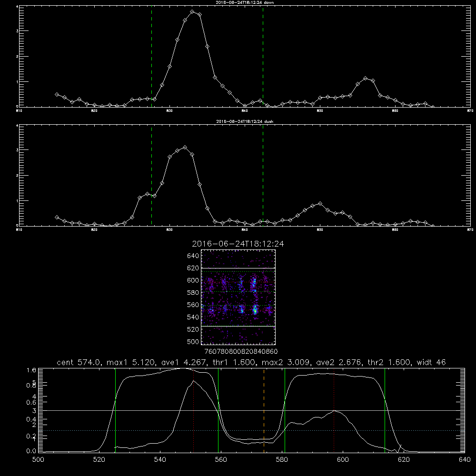Click the heatmap x-axis tick label string
The height and width of the screenshot is (476, 476).
point(241,352)
